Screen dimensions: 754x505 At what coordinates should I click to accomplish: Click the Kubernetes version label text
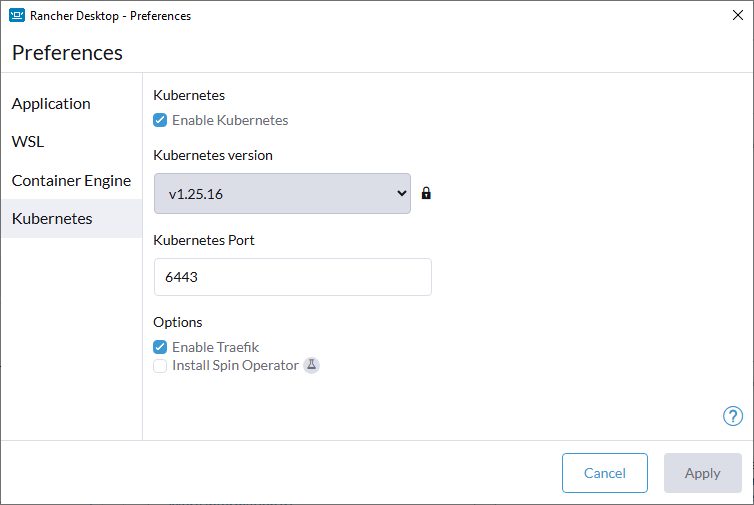tap(212, 155)
